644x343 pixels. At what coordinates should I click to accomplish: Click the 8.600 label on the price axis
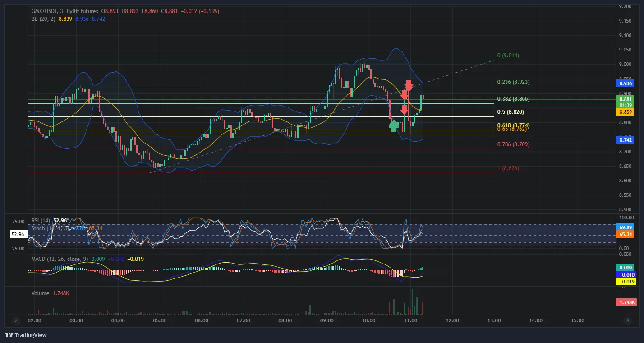[x=625, y=181]
